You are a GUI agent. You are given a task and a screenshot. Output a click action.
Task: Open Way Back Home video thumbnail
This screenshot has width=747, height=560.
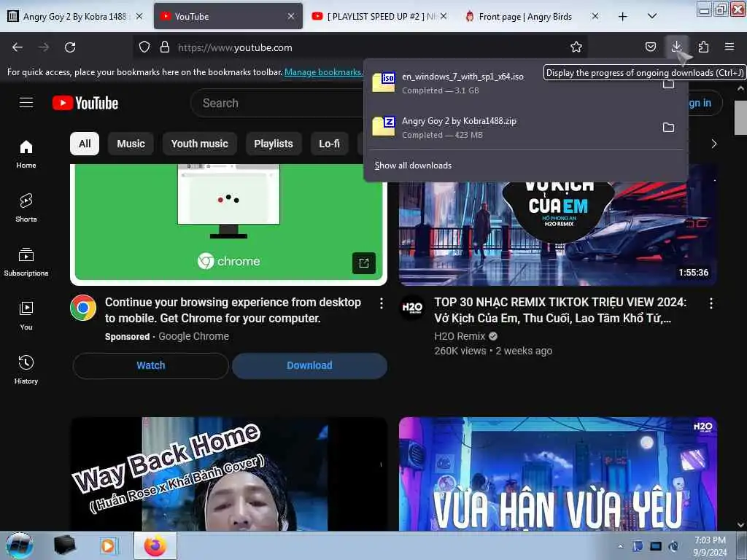click(228, 474)
